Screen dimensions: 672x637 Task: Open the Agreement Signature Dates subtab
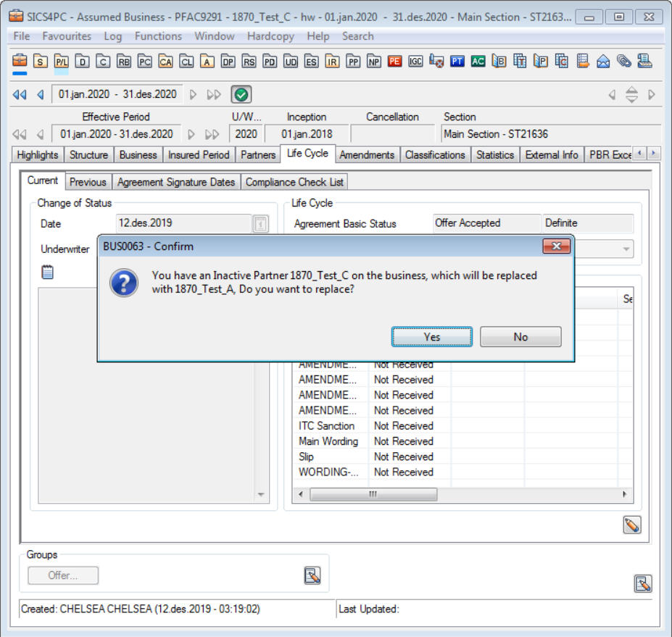(176, 182)
